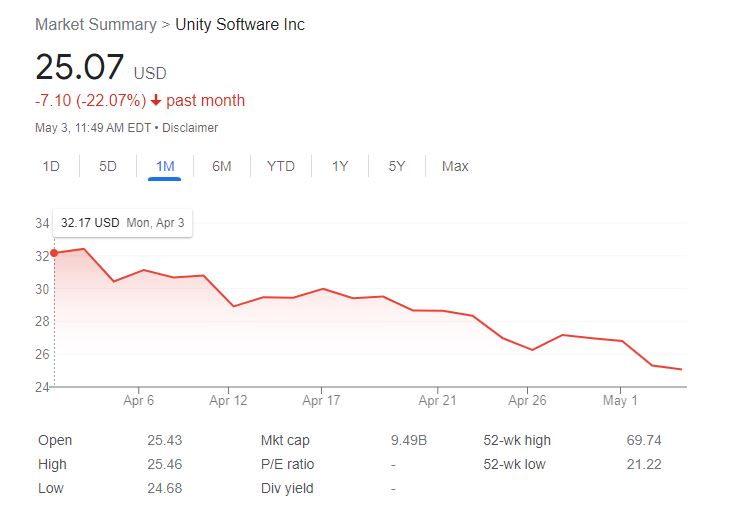Select the 1D time range tab
This screenshot has height=510, width=732.
[51, 166]
